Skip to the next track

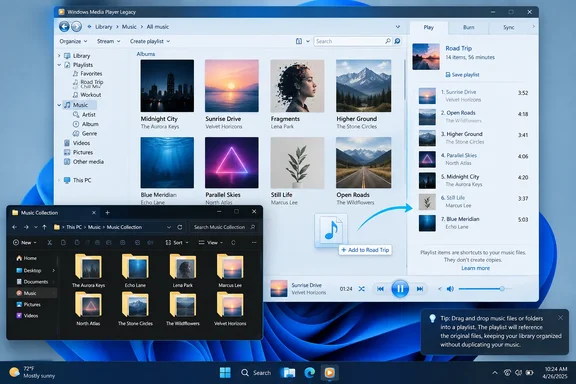pos(420,289)
